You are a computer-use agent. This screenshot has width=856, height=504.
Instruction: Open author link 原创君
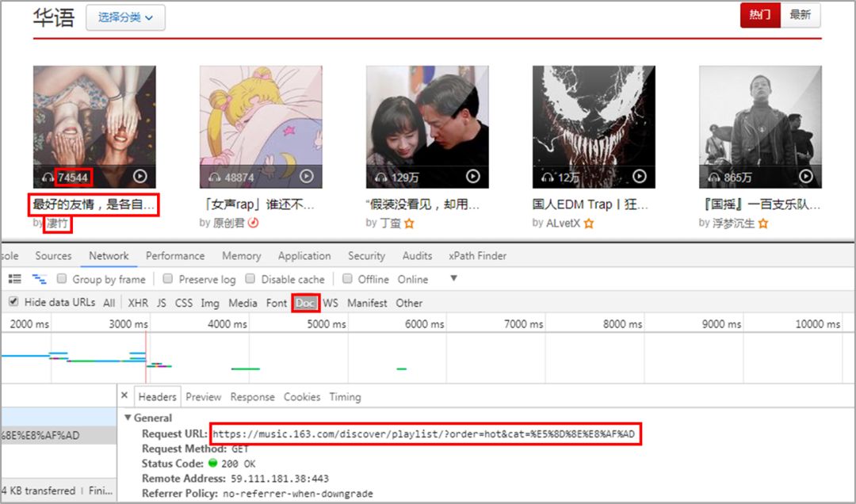pyautogui.click(x=229, y=223)
